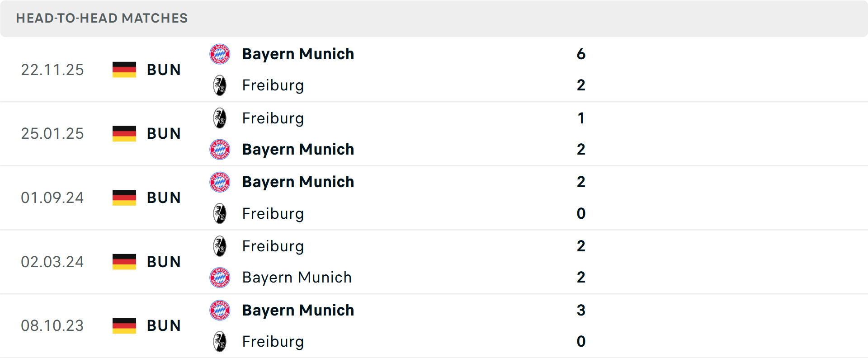Image resolution: width=868 pixels, height=358 pixels.
Task: Click the HEAD-TO-HEAD MATCHES header
Action: click(102, 18)
